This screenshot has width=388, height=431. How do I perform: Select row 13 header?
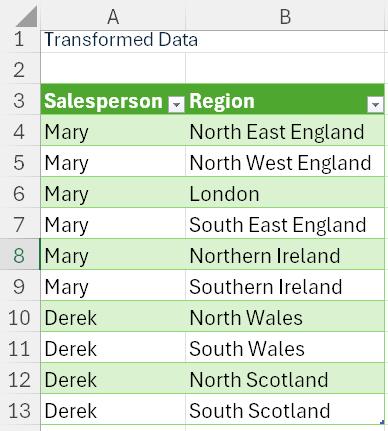20,410
